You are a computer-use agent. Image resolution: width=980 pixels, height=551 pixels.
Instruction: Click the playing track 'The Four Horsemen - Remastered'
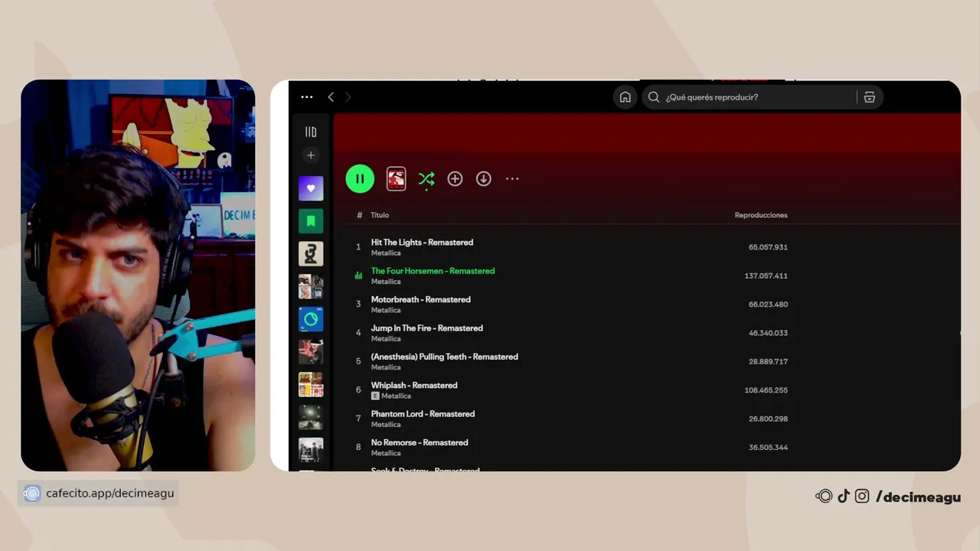pyautogui.click(x=433, y=271)
